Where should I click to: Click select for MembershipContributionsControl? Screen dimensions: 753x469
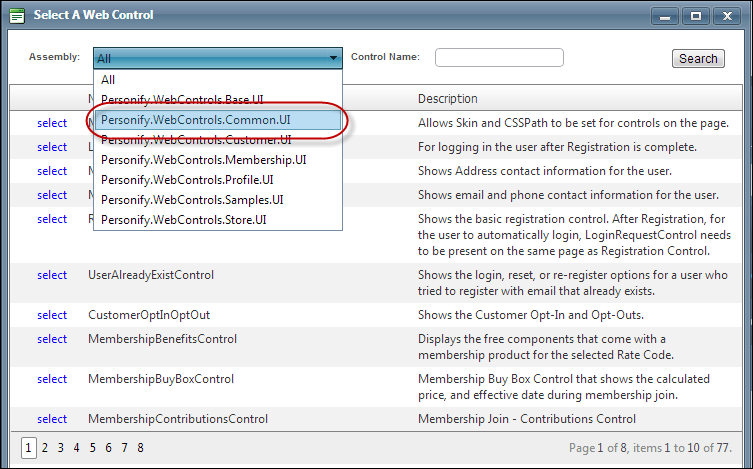click(52, 419)
